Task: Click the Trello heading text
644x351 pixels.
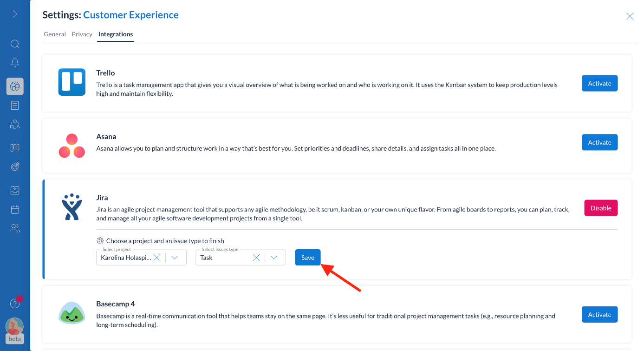Action: pos(105,73)
